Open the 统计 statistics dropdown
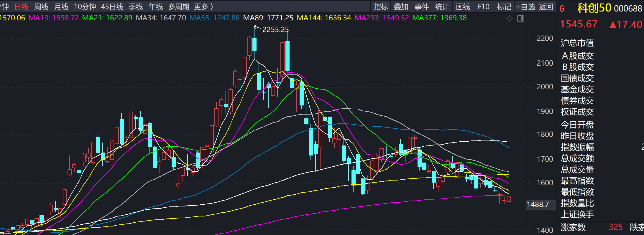Image resolution: width=644 pixels, height=235 pixels. pos(442,6)
